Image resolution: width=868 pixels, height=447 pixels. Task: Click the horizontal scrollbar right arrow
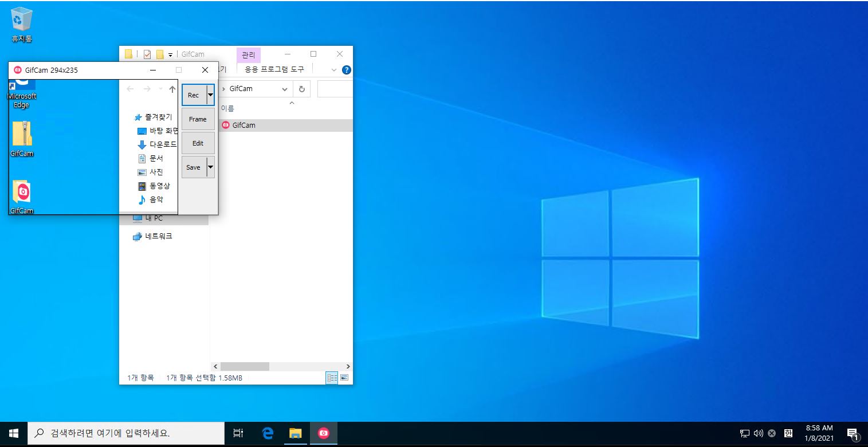tap(348, 366)
